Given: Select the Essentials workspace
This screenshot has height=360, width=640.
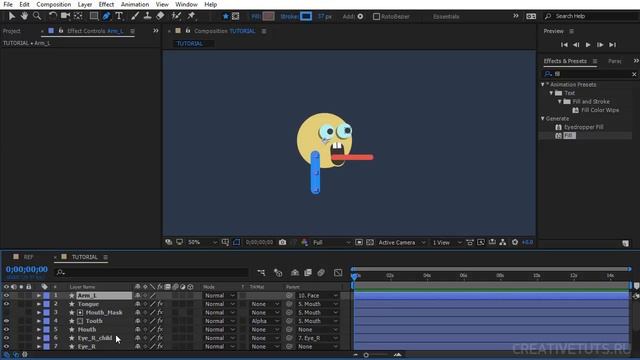Looking at the screenshot, I should coord(446,16).
